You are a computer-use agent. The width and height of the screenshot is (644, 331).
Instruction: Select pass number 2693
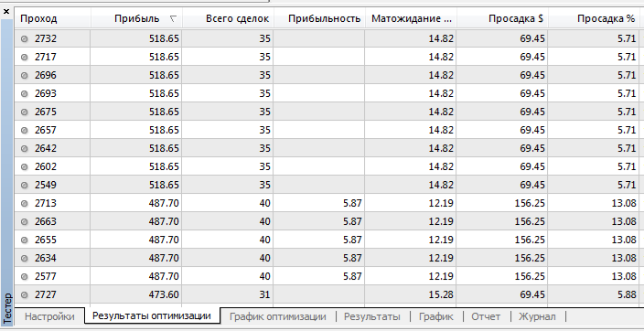tap(46, 93)
